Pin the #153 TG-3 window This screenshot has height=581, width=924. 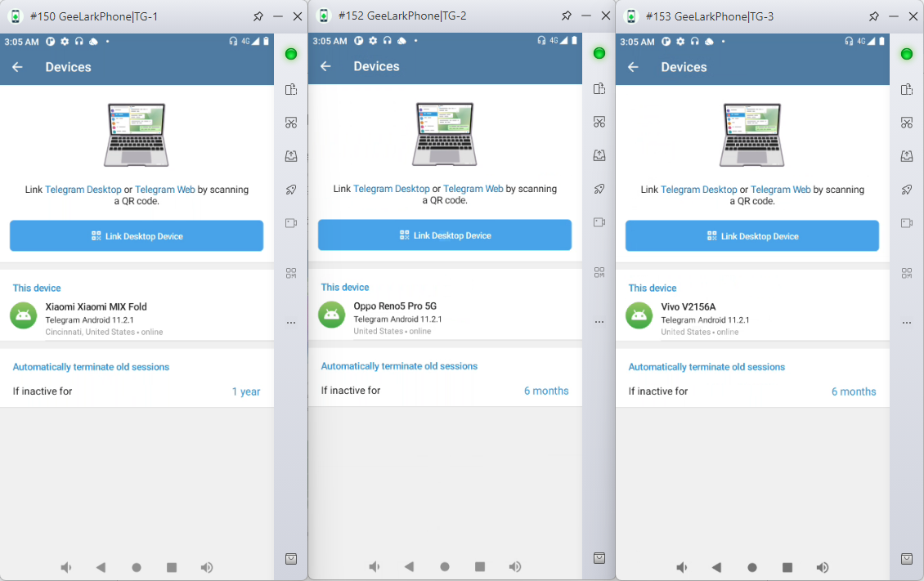pyautogui.click(x=874, y=16)
